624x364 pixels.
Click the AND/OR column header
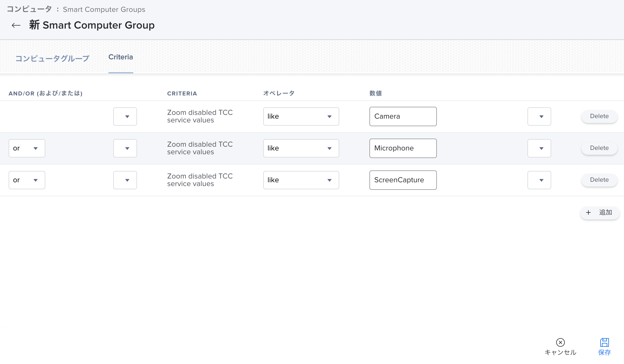(46, 93)
